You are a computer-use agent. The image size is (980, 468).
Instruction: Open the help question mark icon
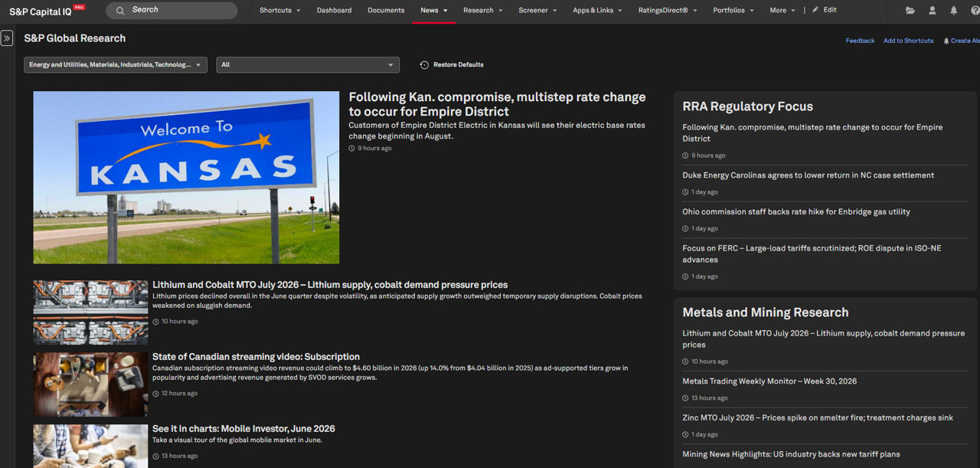pos(975,11)
